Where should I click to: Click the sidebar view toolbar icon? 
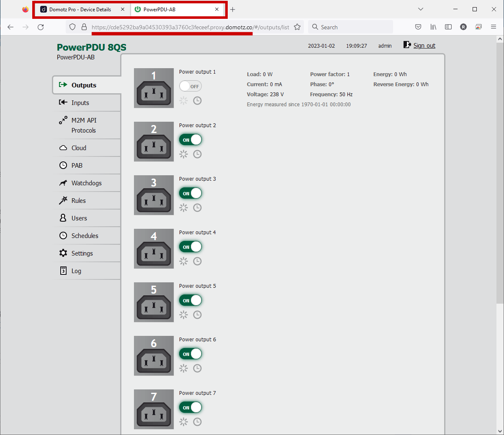pos(448,27)
